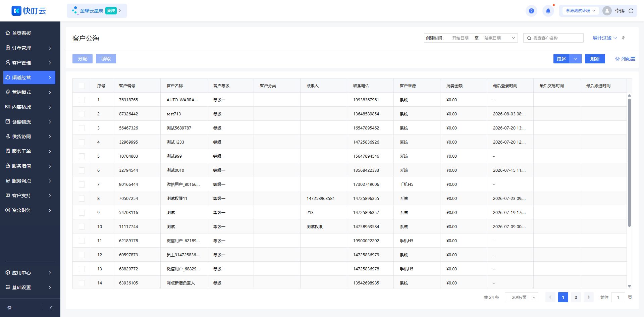Image resolution: width=644 pixels, height=317 pixels.
Task: Click the table vertical scrollbar thumb
Action: pyautogui.click(x=629, y=163)
